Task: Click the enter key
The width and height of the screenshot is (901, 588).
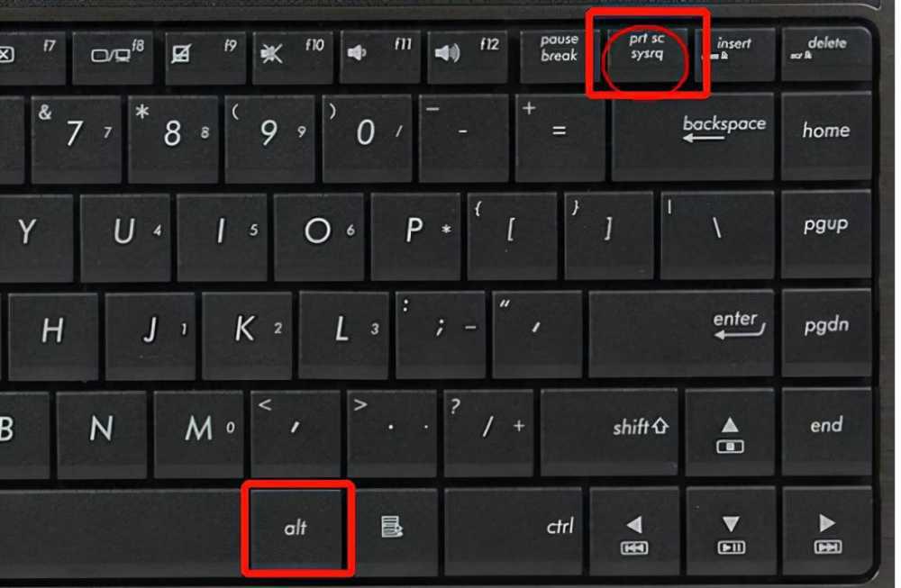Action: coord(681,333)
